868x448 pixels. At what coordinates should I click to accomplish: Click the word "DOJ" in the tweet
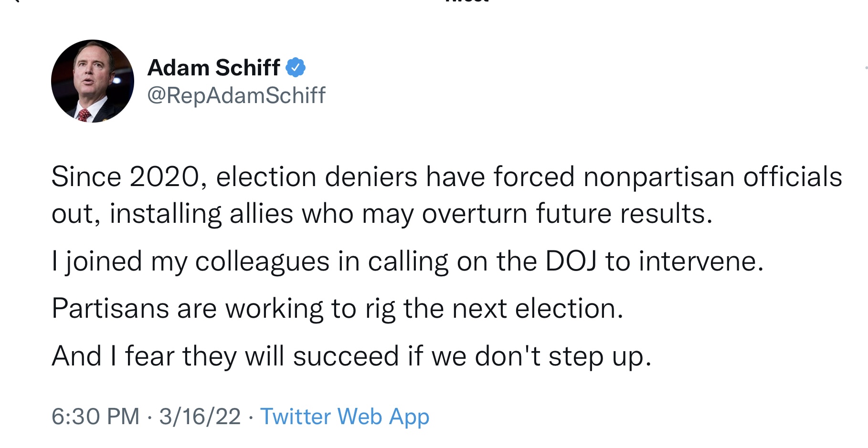click(x=571, y=261)
